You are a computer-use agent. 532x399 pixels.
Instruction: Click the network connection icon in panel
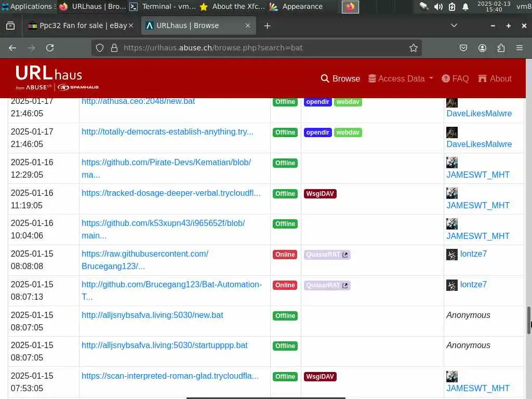pos(424,6)
